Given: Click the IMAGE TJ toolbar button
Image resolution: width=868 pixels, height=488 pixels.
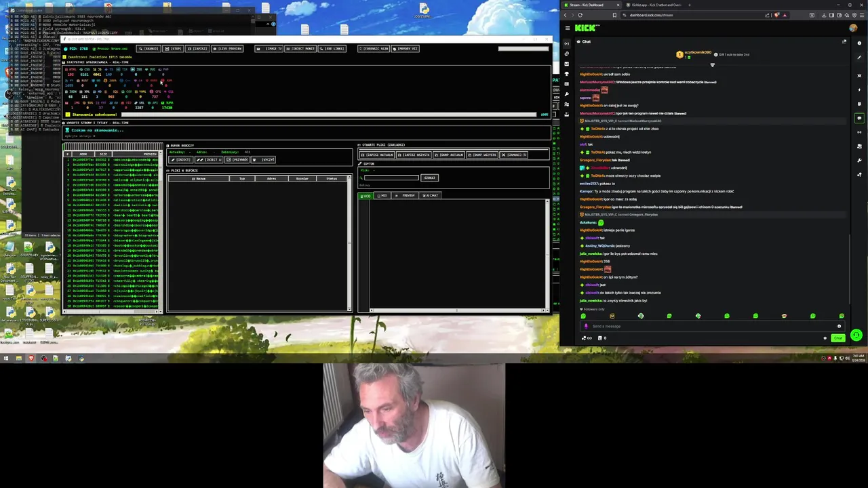Looking at the screenshot, I should tap(269, 49).
